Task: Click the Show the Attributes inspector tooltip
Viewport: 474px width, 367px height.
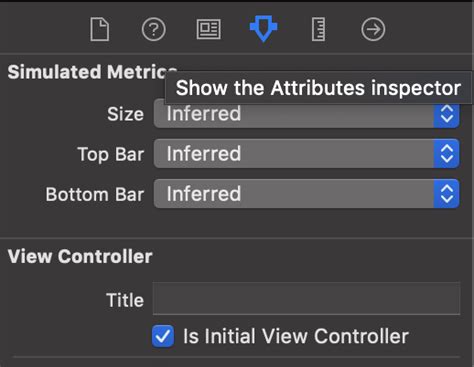Action: [318, 88]
